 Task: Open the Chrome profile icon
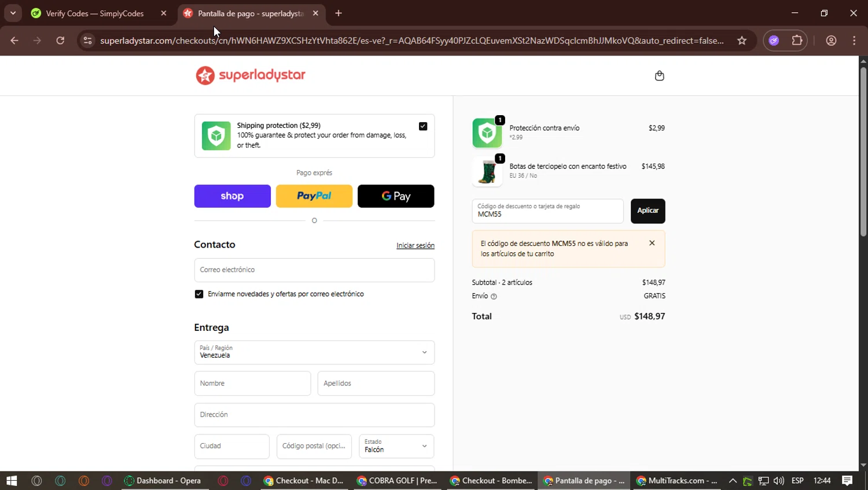click(x=831, y=40)
